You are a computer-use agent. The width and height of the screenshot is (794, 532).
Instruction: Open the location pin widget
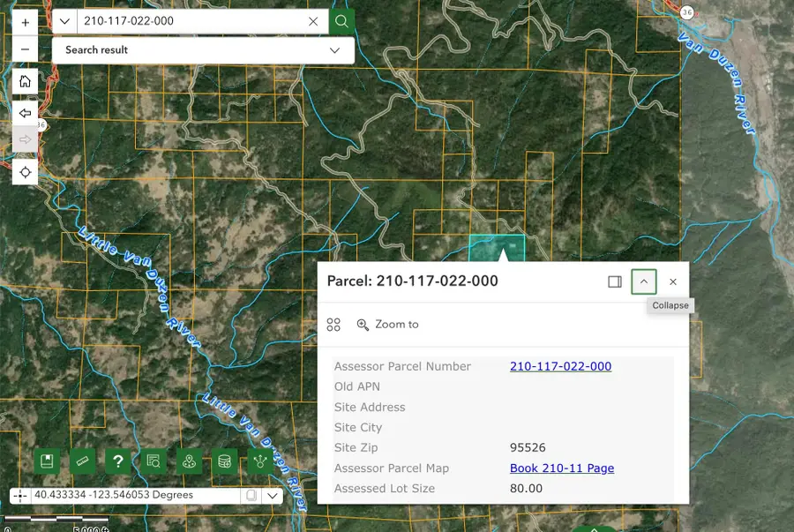(x=189, y=461)
